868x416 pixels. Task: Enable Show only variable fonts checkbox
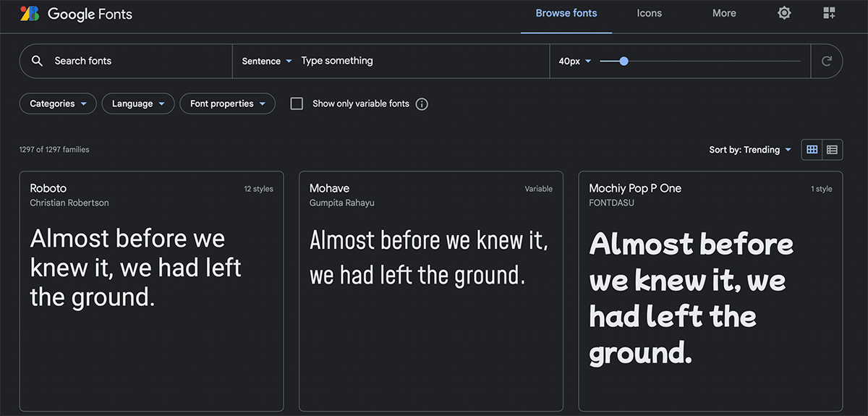point(297,103)
